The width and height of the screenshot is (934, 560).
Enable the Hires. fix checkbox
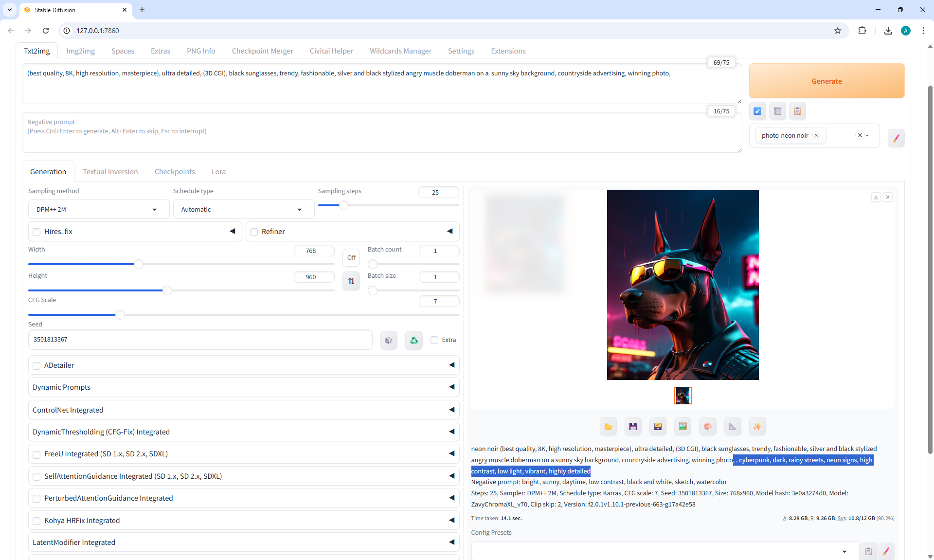point(36,232)
